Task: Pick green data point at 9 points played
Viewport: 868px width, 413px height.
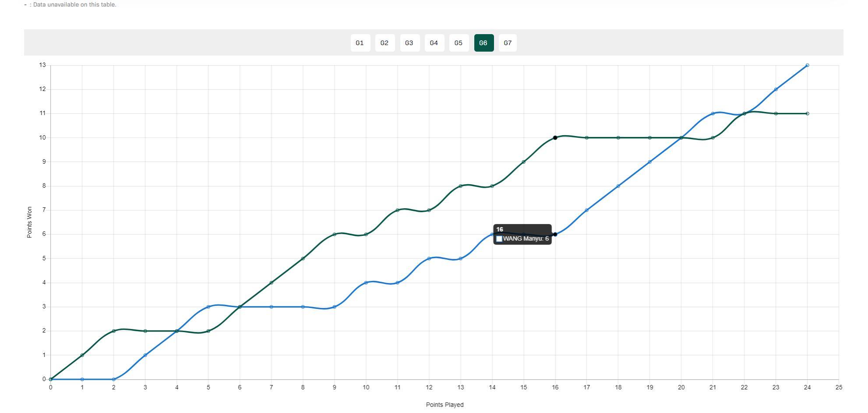Action: pos(335,234)
